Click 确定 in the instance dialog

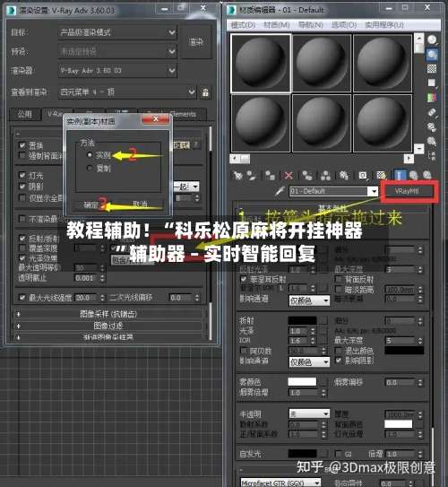pyautogui.click(x=90, y=204)
